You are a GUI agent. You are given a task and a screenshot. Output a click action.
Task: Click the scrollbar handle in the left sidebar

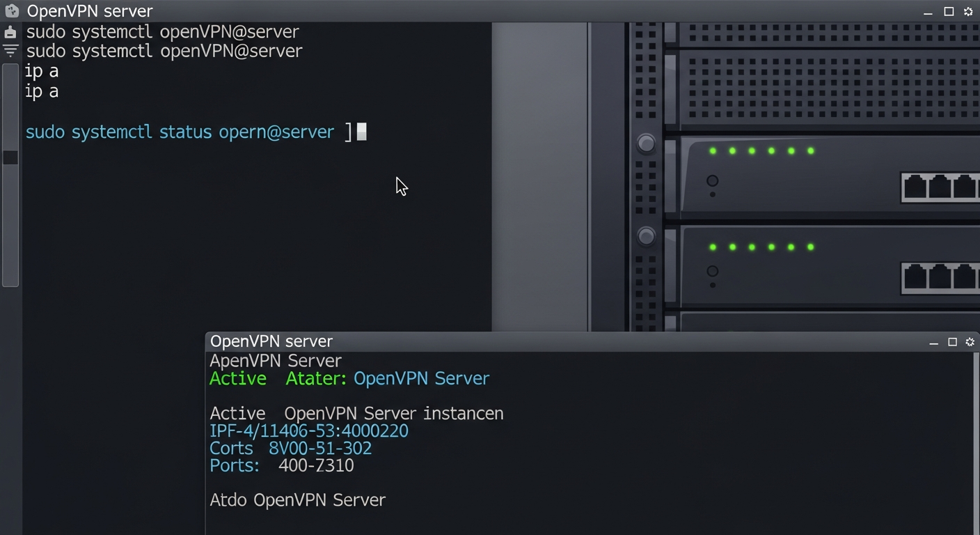[10, 157]
